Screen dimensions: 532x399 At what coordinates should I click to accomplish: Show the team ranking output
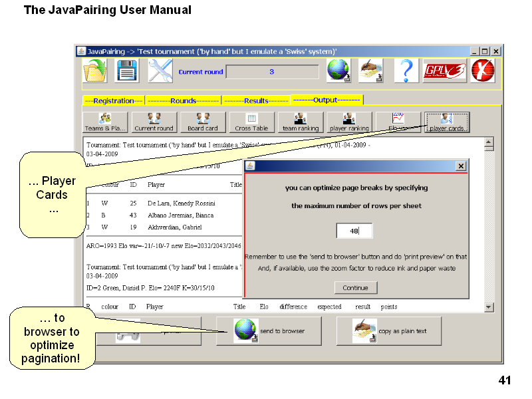pyautogui.click(x=301, y=122)
